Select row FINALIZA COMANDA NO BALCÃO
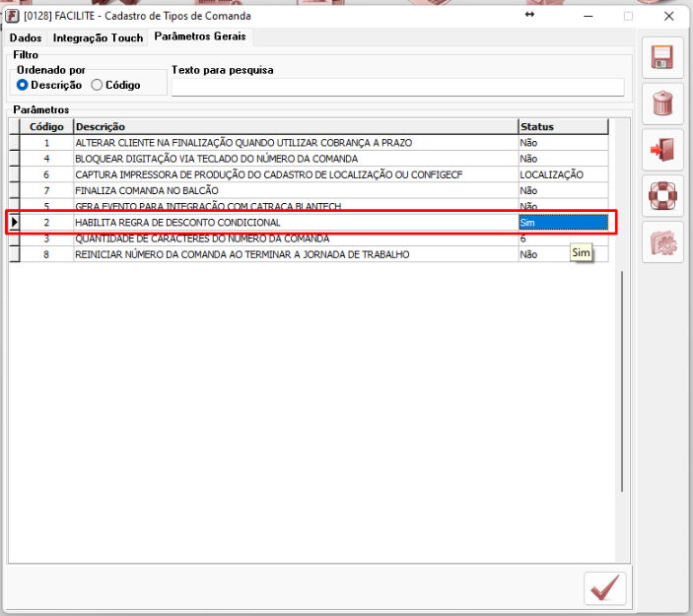The image size is (693, 616). [309, 190]
